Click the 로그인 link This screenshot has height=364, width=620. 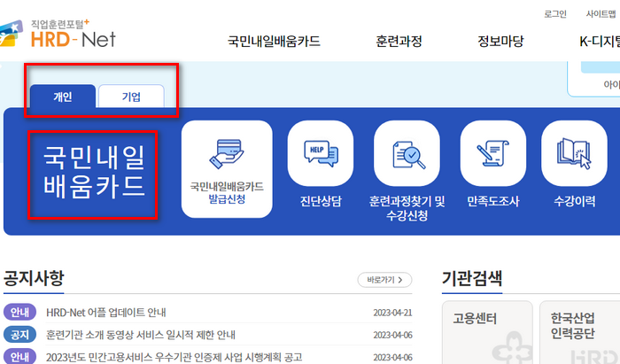click(555, 14)
